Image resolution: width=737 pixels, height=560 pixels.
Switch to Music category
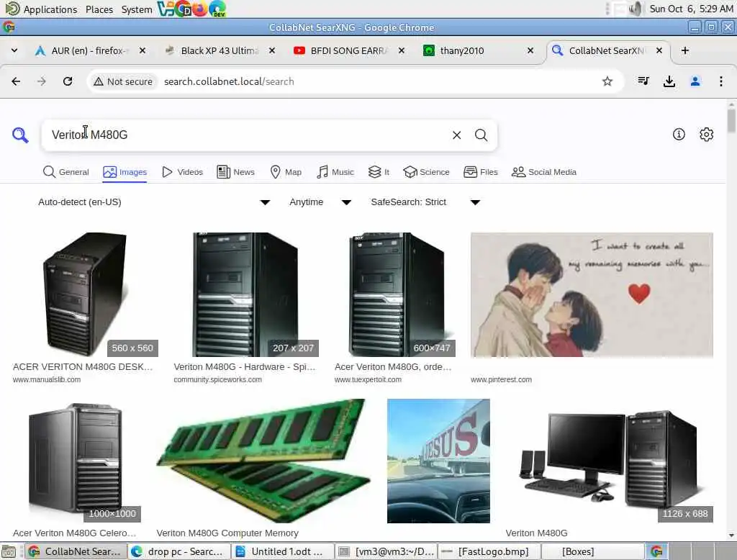(x=335, y=172)
